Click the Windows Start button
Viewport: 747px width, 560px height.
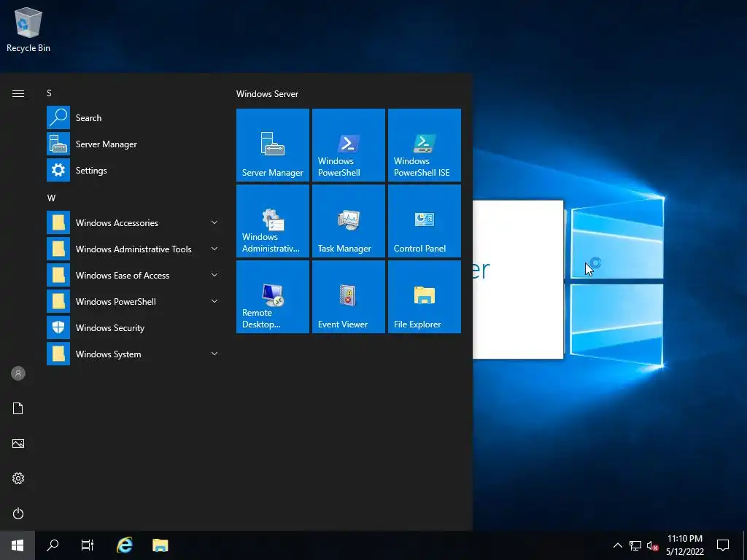[x=18, y=545]
